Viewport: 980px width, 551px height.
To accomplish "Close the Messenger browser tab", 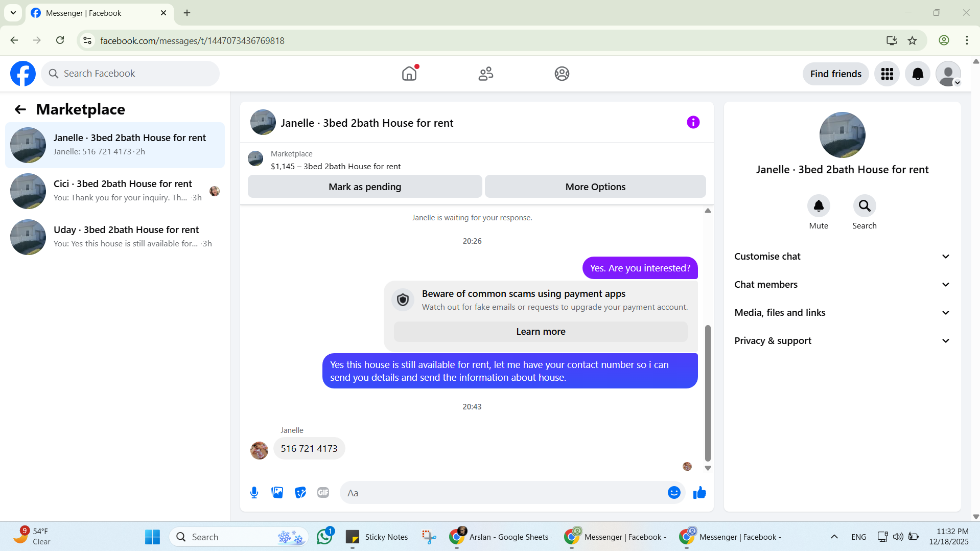I will (164, 13).
